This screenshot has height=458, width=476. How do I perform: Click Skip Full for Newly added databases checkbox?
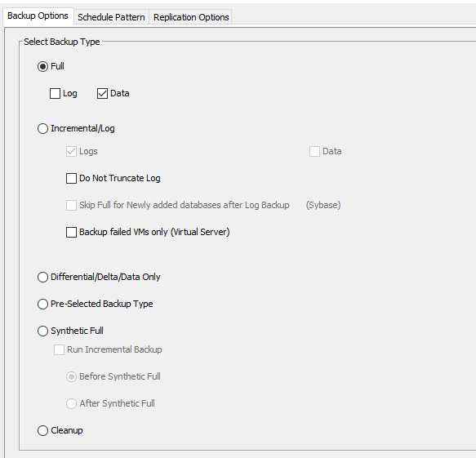coord(71,206)
